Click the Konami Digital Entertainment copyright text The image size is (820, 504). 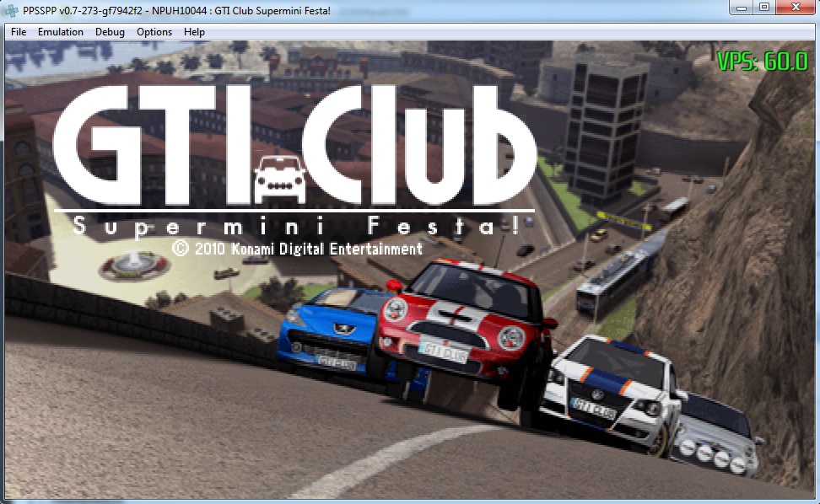point(297,249)
